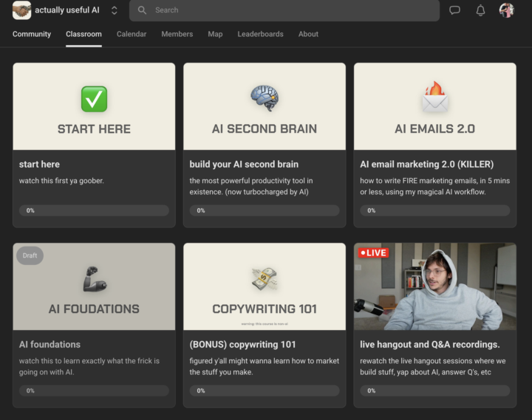
Task: Click the start here 0% progress bar
Action: click(94, 210)
